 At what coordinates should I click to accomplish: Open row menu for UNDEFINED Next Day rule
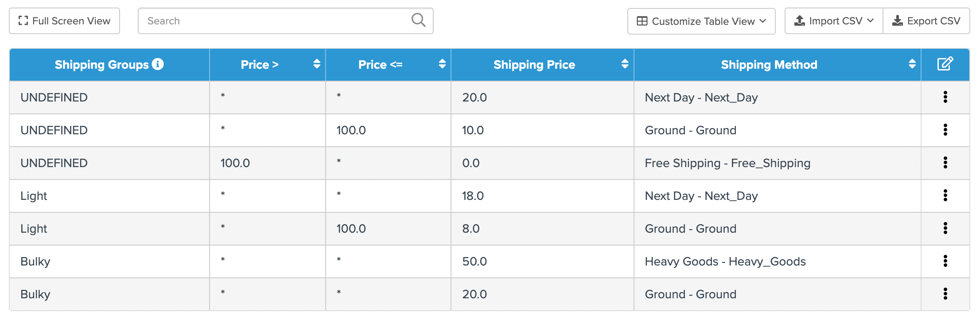tap(945, 97)
